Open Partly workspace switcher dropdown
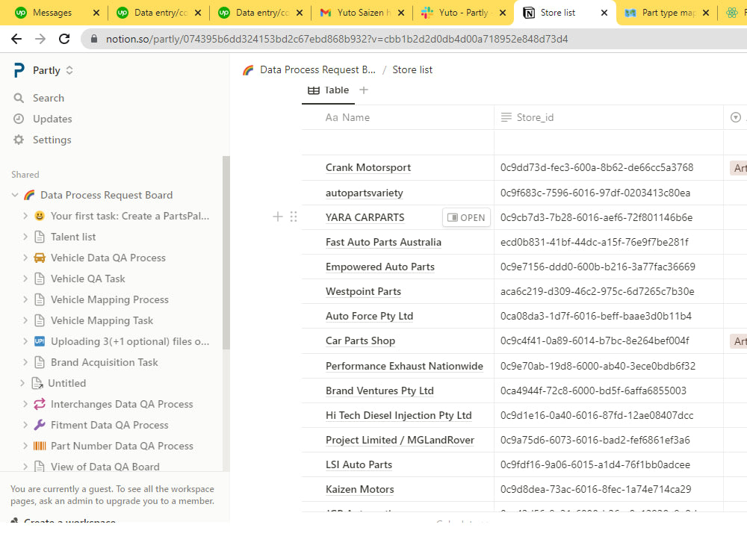 point(69,70)
